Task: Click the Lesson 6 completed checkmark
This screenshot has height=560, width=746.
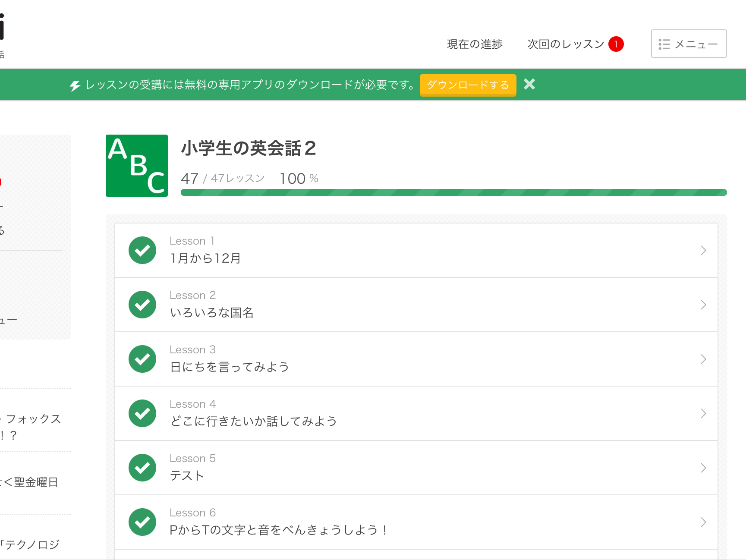Action: (x=142, y=522)
